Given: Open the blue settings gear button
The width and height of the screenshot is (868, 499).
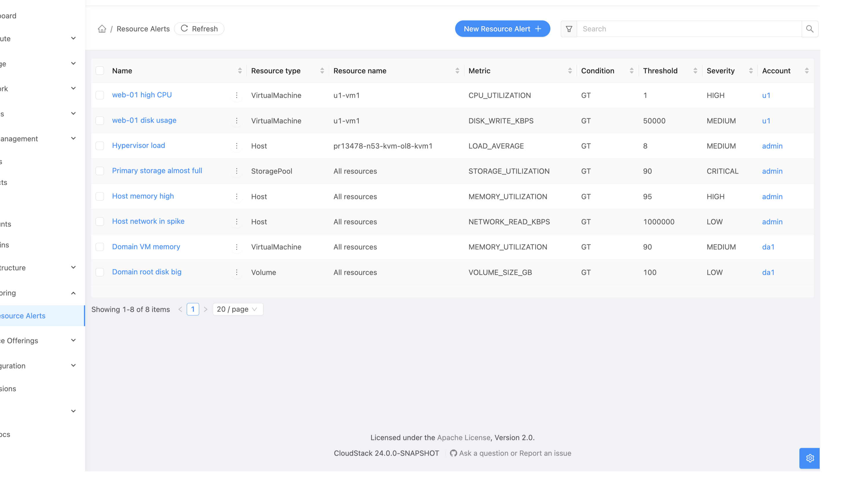Looking at the screenshot, I should tap(809, 458).
